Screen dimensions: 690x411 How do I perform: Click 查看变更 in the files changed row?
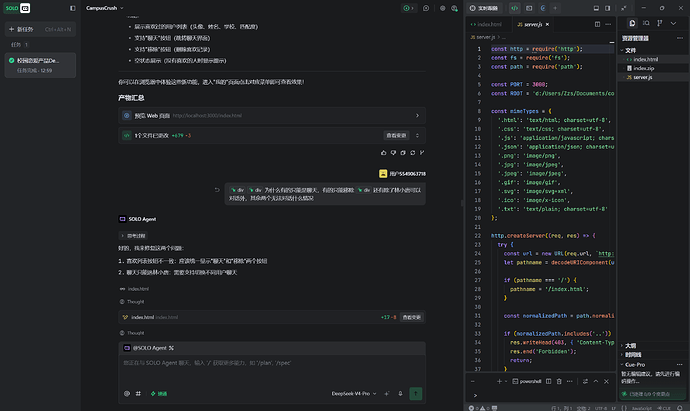point(396,136)
